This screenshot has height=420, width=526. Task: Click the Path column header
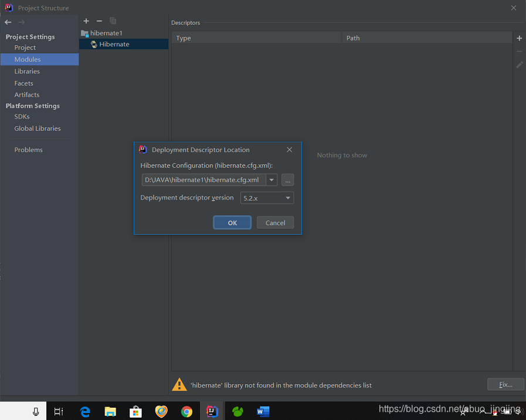point(427,38)
